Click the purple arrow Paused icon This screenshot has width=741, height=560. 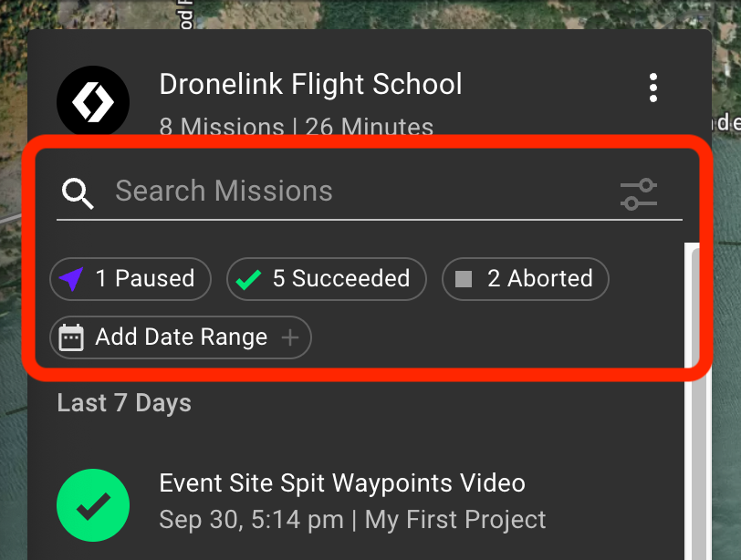pyautogui.click(x=71, y=279)
